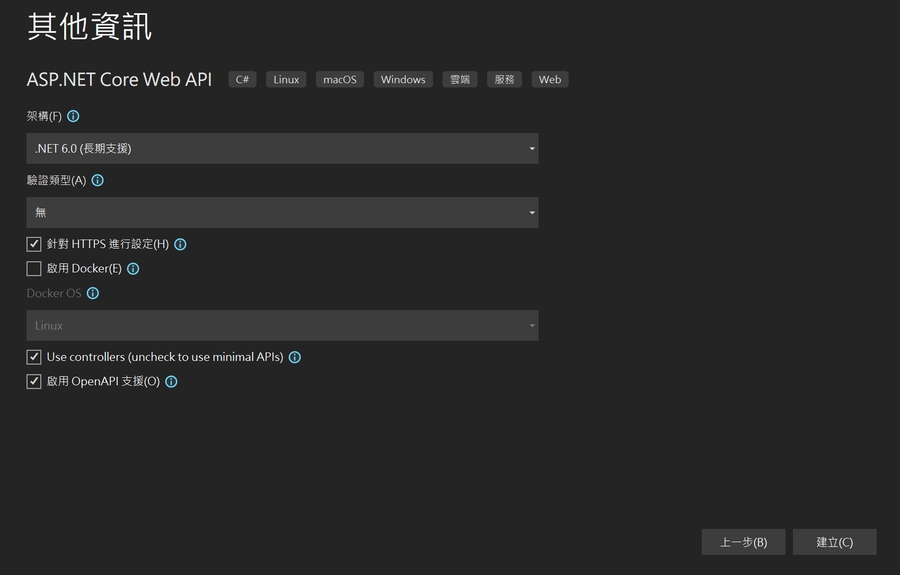Click info icon beside Use controllers option
This screenshot has width=900, height=575.
295,357
